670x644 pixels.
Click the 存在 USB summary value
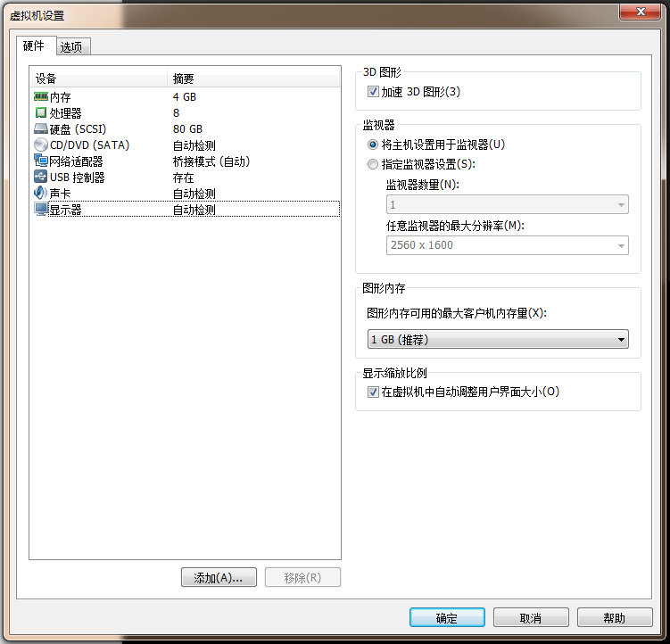tap(183, 178)
